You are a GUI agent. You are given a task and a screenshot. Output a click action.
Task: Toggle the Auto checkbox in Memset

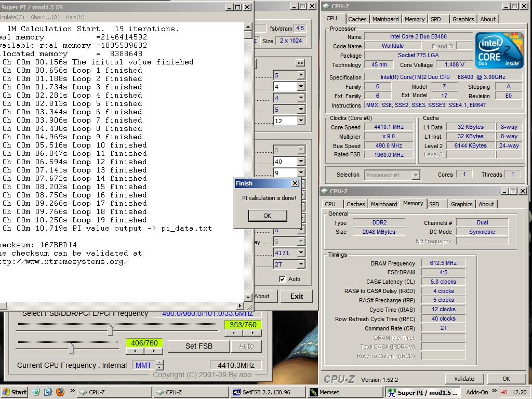pyautogui.click(x=282, y=279)
